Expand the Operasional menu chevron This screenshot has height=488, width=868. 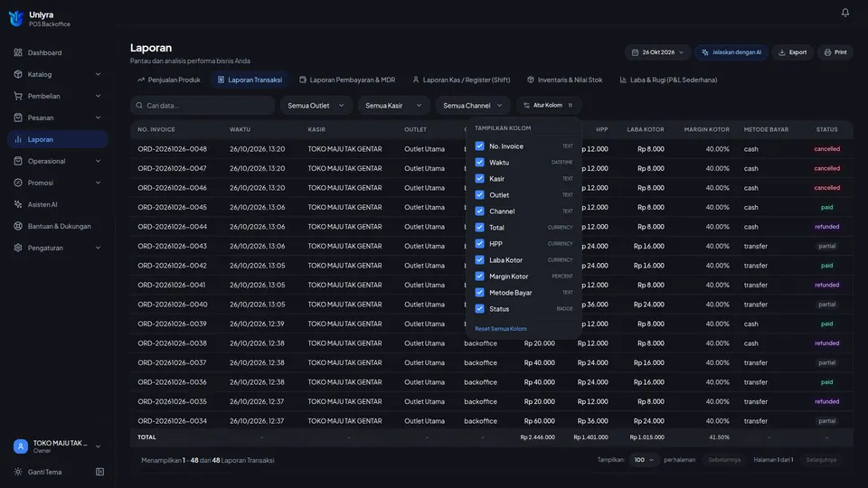[98, 161]
